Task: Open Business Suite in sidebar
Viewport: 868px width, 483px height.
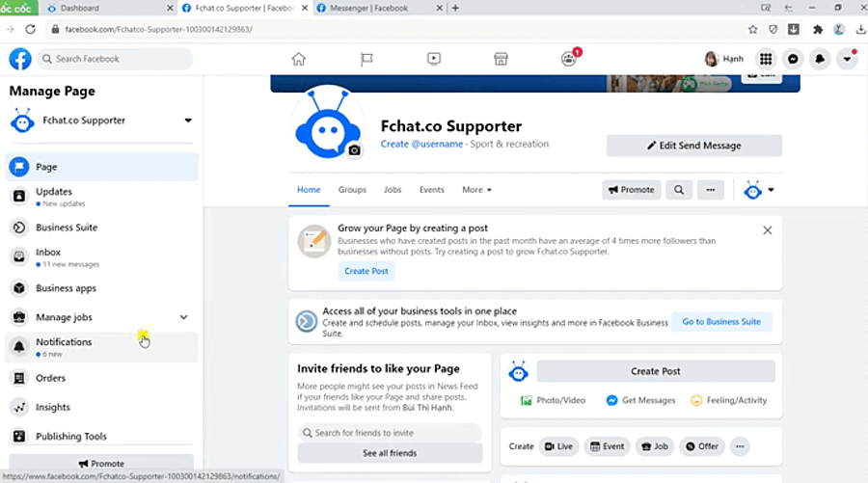Action: coord(102,228)
